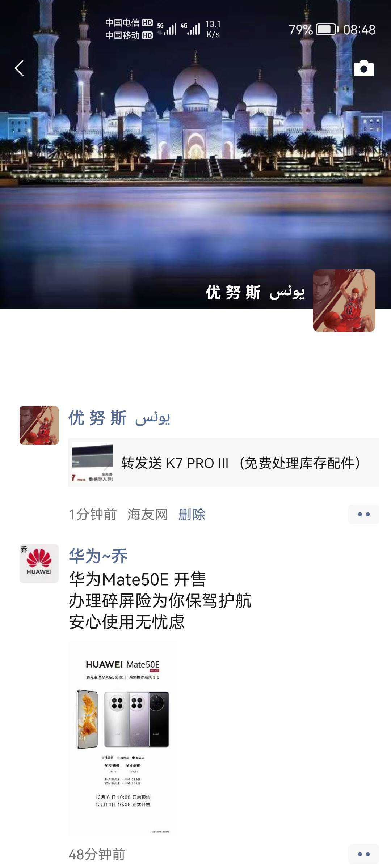
Task: Open the shared link 转发送 K7 PRO III
Action: tap(224, 463)
